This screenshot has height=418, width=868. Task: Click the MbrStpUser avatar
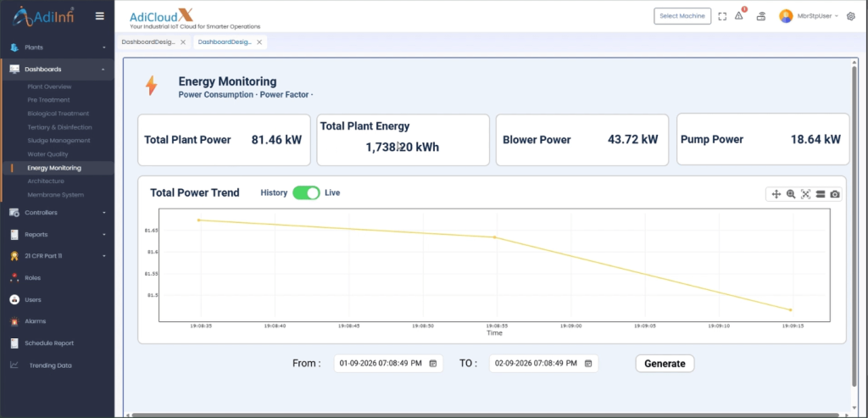(x=786, y=16)
